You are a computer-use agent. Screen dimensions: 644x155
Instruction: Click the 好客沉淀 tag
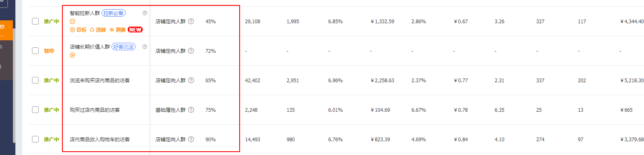coord(124,47)
